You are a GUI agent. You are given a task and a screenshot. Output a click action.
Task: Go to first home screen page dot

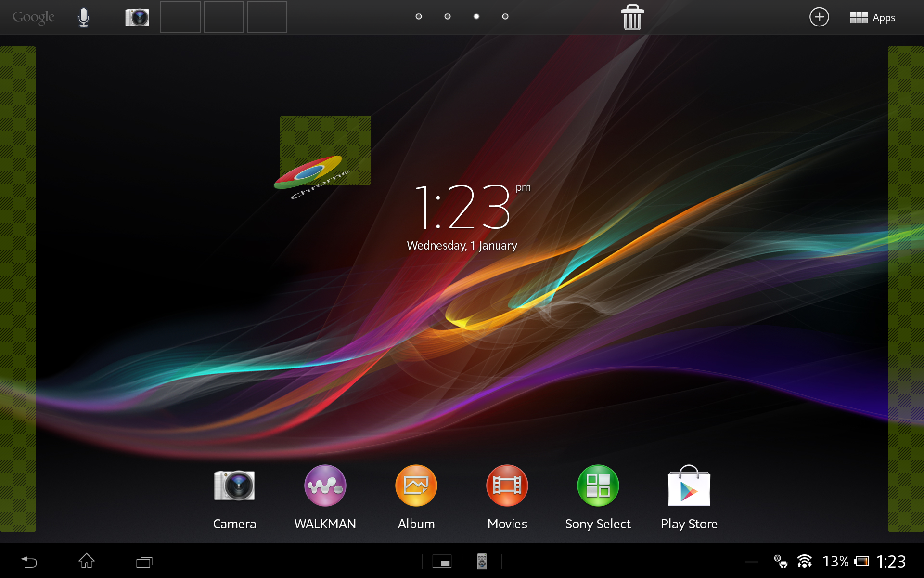coord(419,16)
